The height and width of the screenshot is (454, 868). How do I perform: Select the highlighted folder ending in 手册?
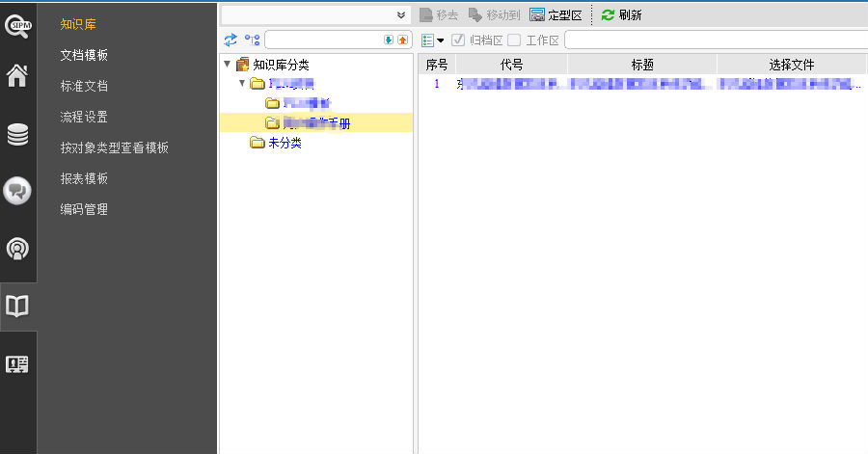click(316, 122)
